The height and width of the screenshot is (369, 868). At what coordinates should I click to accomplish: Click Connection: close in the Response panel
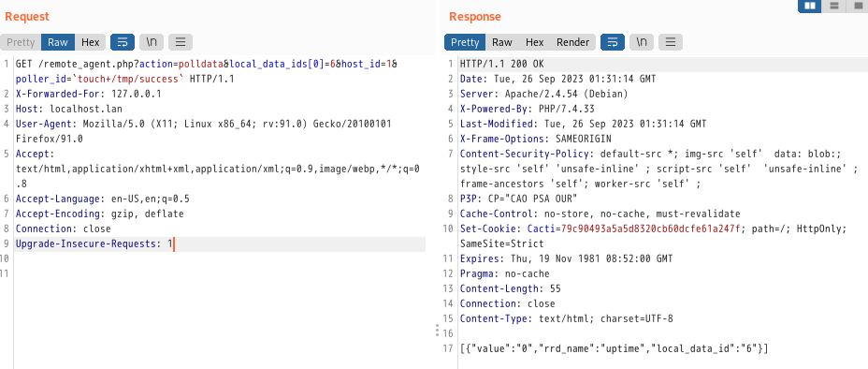[x=508, y=303]
